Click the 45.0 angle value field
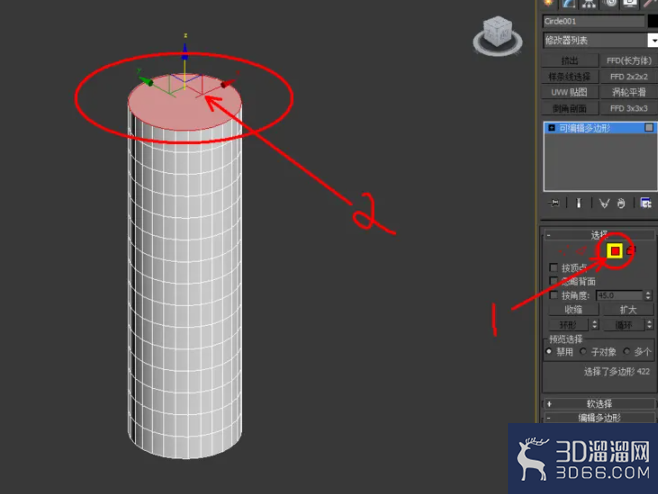This screenshot has width=658, height=494. point(619,295)
